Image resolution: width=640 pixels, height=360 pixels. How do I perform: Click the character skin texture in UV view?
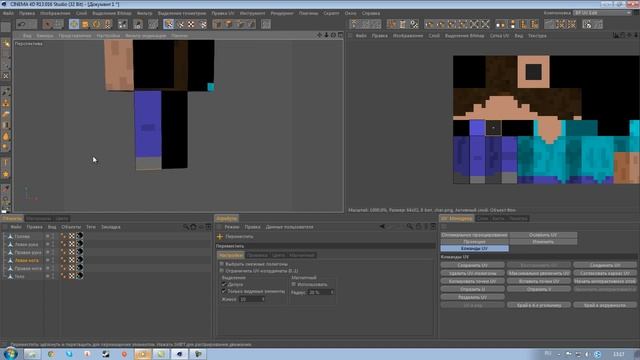(x=546, y=120)
